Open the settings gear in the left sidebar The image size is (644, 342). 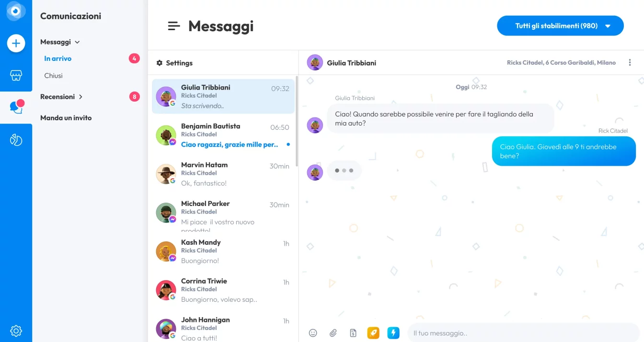16,331
